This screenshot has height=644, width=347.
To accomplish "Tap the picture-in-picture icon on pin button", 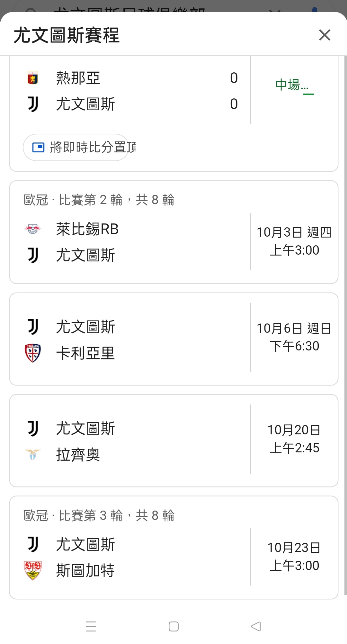I will (38, 147).
